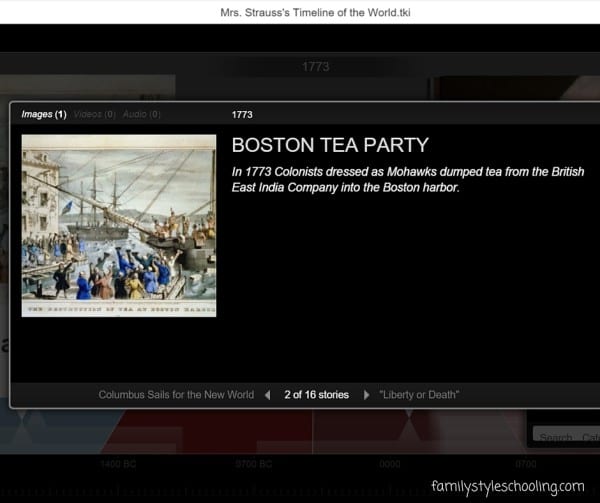Click the timeline file title bar
The width and height of the screenshot is (600, 503).
300,12
